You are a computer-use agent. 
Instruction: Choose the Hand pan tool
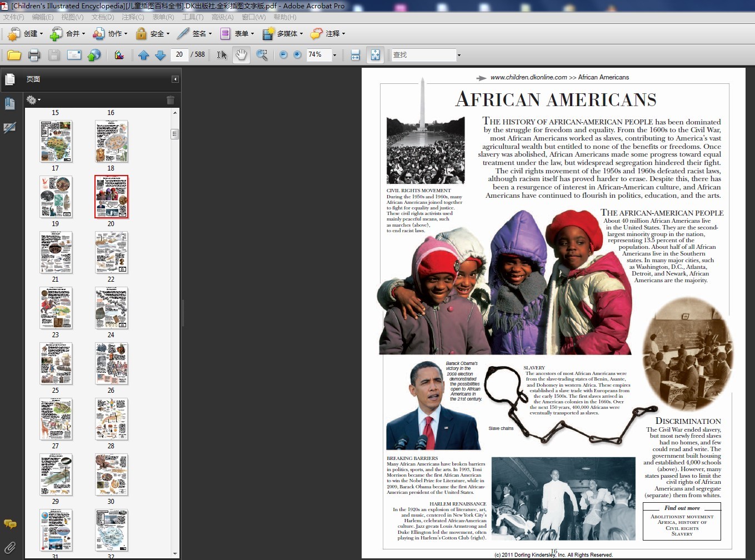pyautogui.click(x=241, y=55)
